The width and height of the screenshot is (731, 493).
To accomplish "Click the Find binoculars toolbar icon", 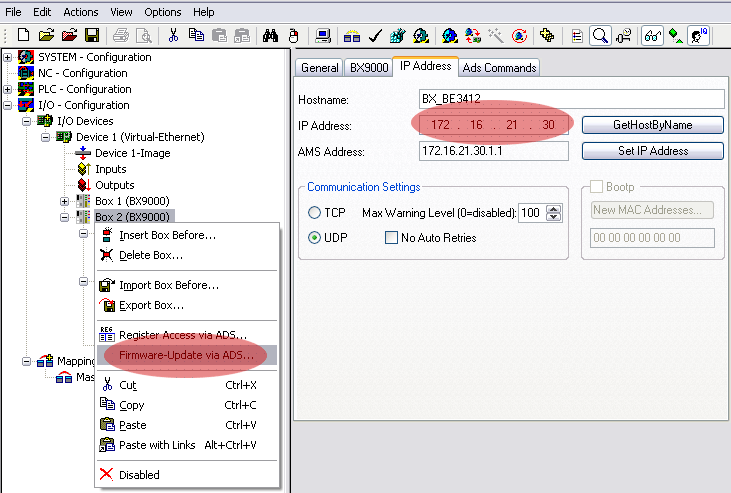I will [x=270, y=35].
